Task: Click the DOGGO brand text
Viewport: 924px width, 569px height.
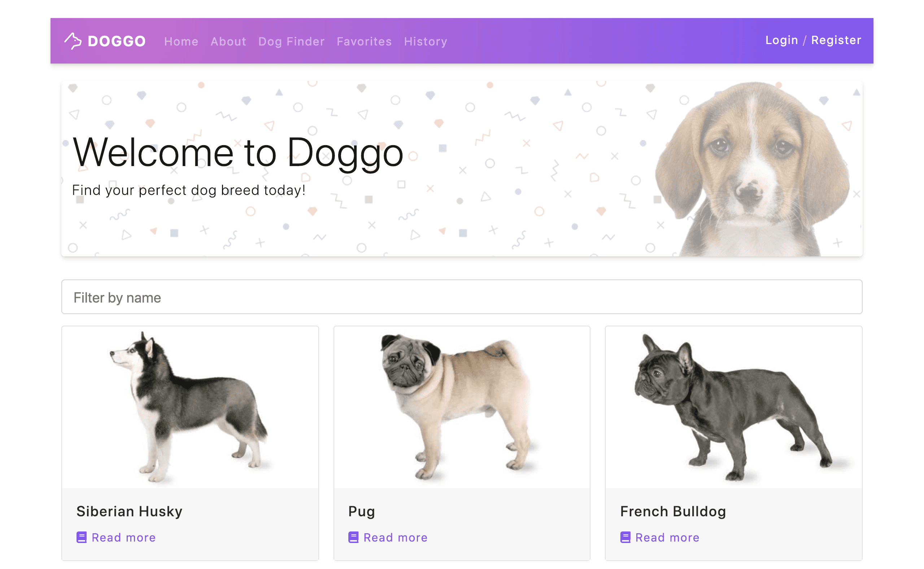Action: [x=117, y=41]
